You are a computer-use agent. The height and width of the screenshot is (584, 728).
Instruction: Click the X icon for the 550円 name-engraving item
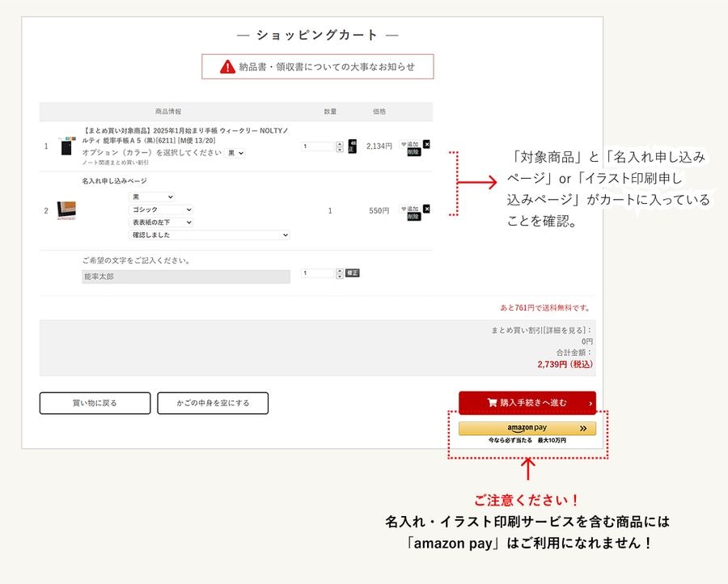[426, 209]
